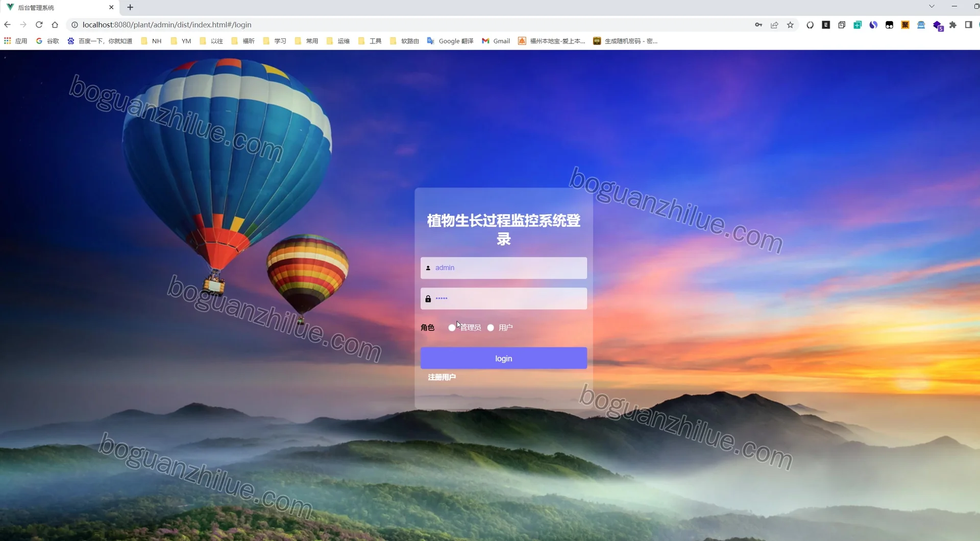Go back to the previous page
980x541 pixels.
(7, 25)
